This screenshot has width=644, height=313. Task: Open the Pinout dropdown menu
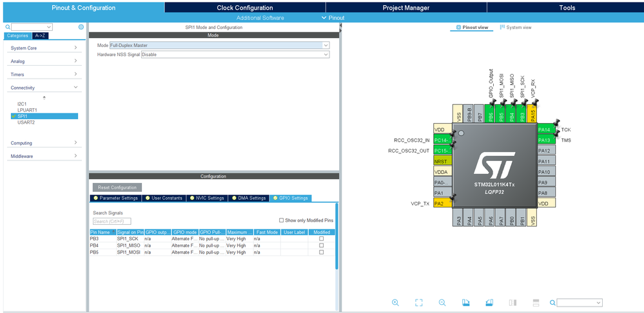click(x=333, y=17)
